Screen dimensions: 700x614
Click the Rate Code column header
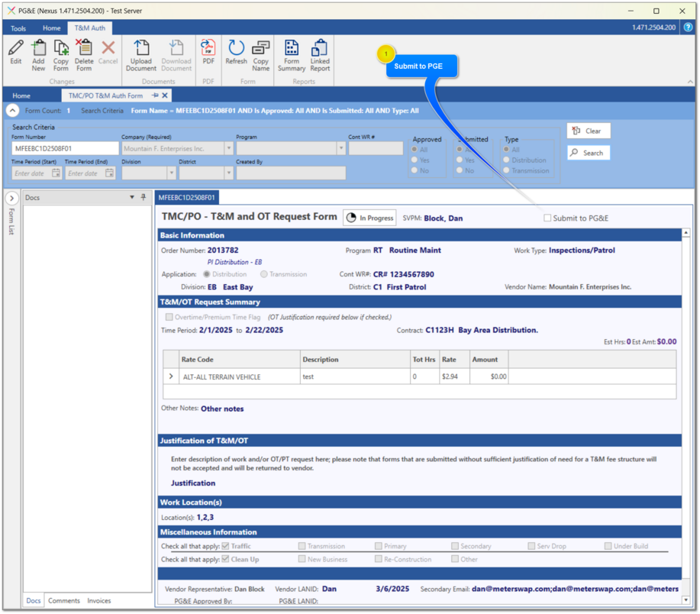pyautogui.click(x=239, y=360)
